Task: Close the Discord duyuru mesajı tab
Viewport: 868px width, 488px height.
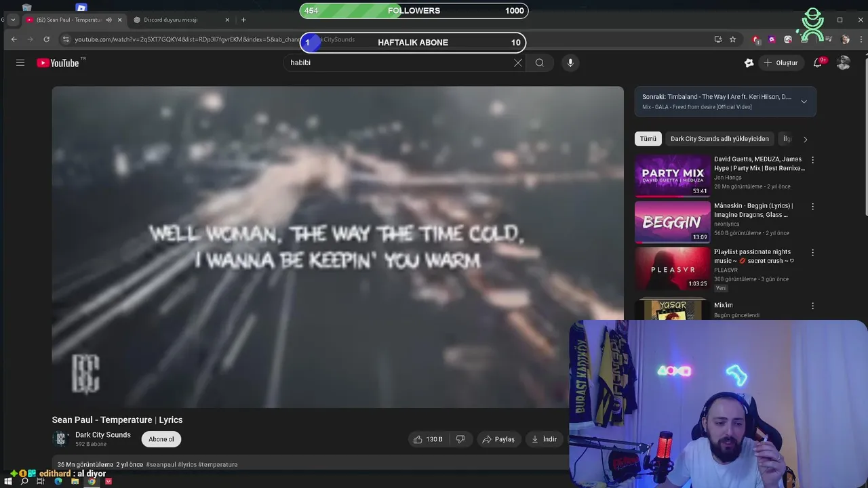Action: (x=227, y=20)
